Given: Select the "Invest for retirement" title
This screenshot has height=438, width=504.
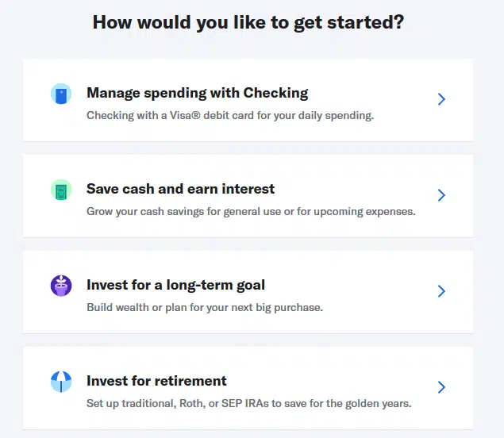Looking at the screenshot, I should coord(156,381).
